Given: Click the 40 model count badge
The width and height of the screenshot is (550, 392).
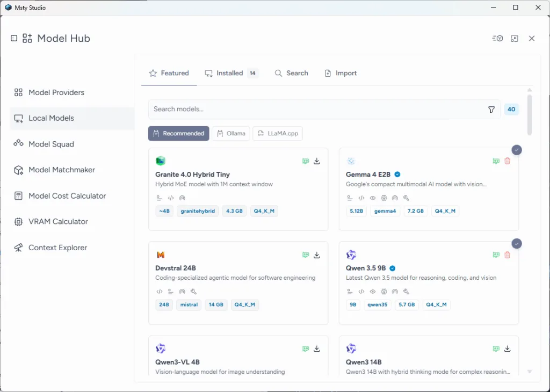Looking at the screenshot, I should point(511,110).
